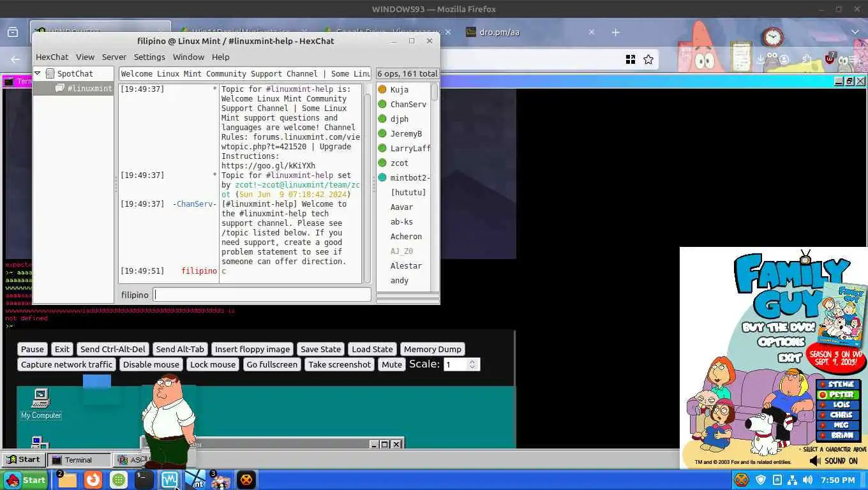Select the Brian character option
Screen dimensions: 868x490
tap(839, 435)
